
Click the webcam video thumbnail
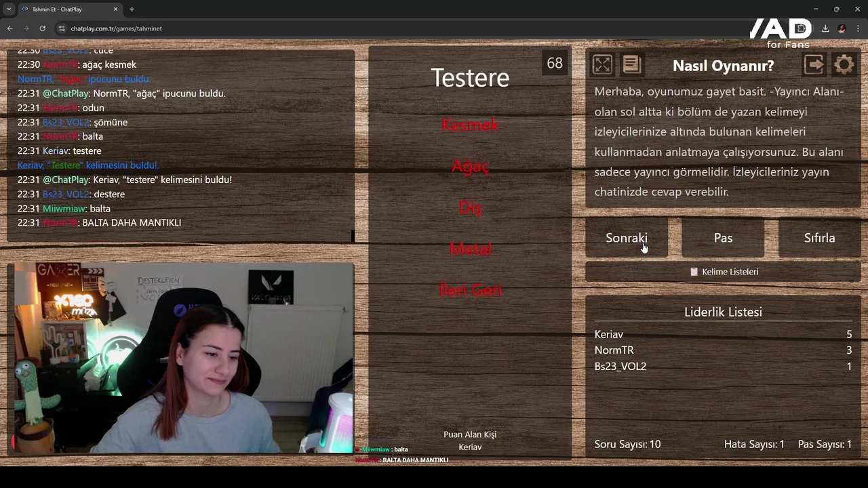point(183,357)
